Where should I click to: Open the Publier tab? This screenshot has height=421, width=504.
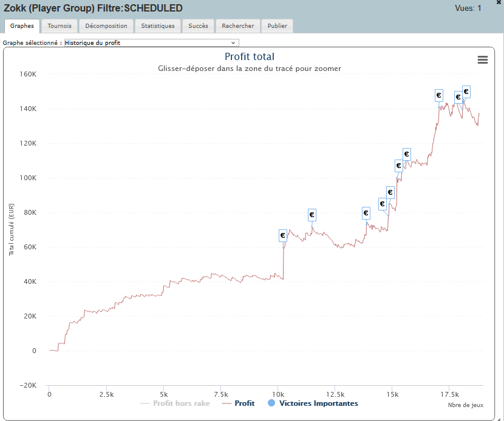point(278,26)
